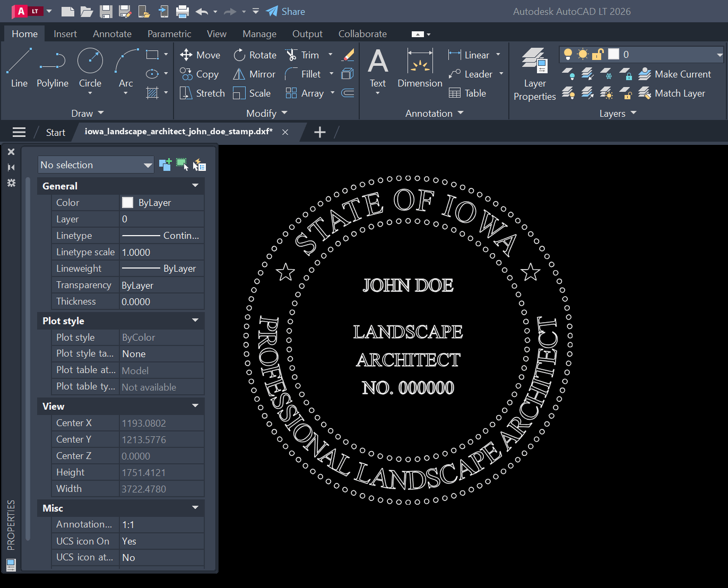
Task: Select the Scale tool
Action: pyautogui.click(x=252, y=93)
